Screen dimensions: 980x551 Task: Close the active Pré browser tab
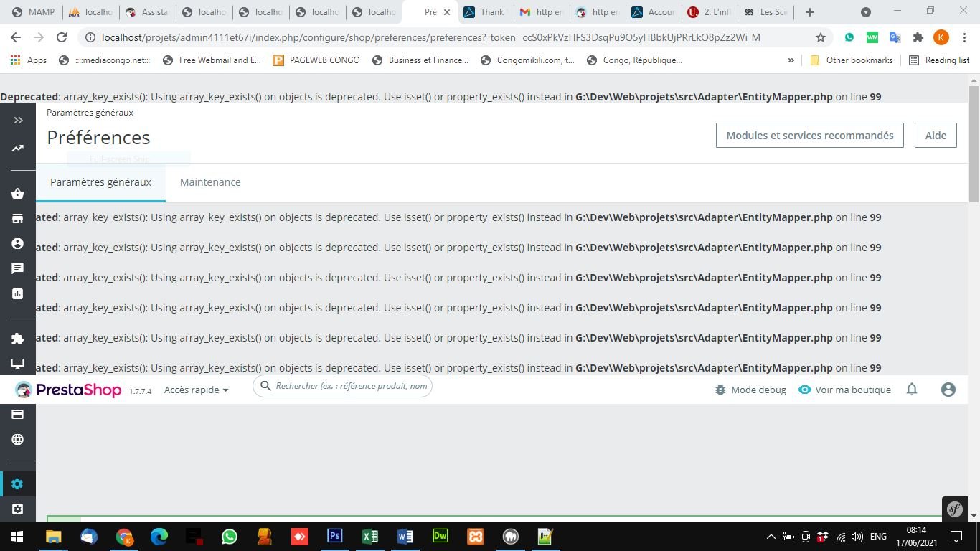pos(448,12)
